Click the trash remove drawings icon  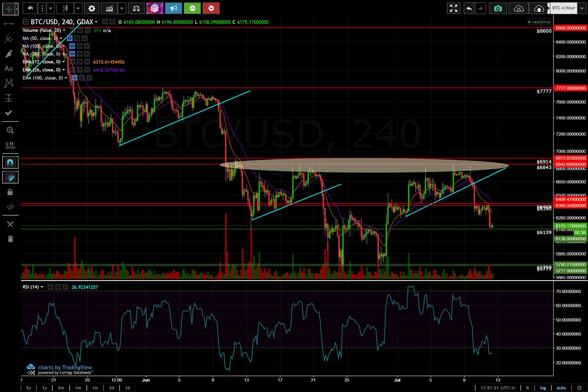pos(10,239)
